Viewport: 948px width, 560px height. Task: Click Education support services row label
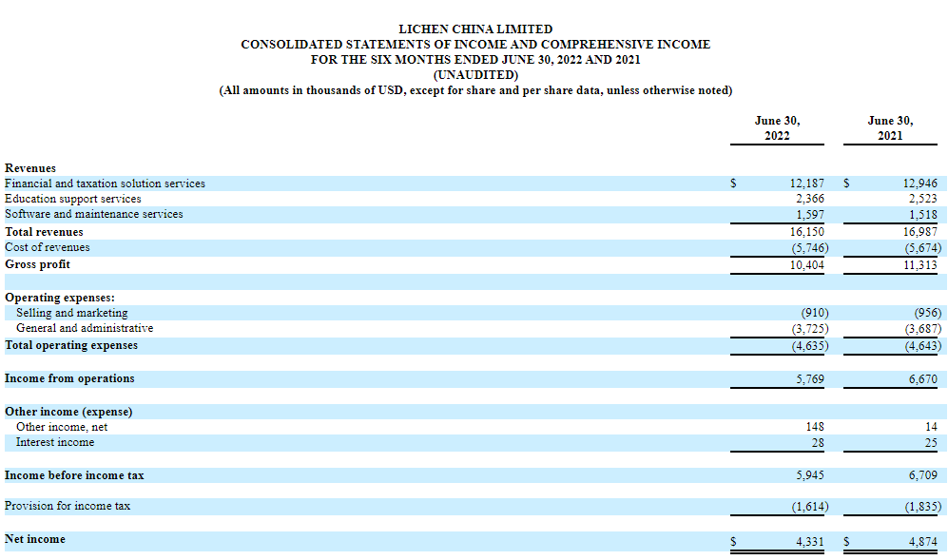(72, 199)
